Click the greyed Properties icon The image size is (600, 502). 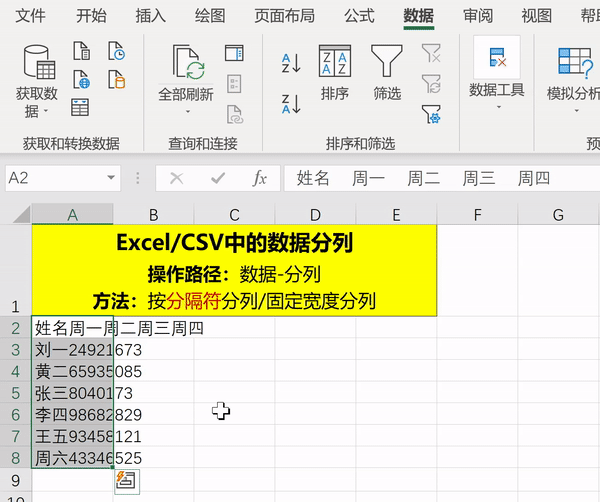(x=234, y=84)
